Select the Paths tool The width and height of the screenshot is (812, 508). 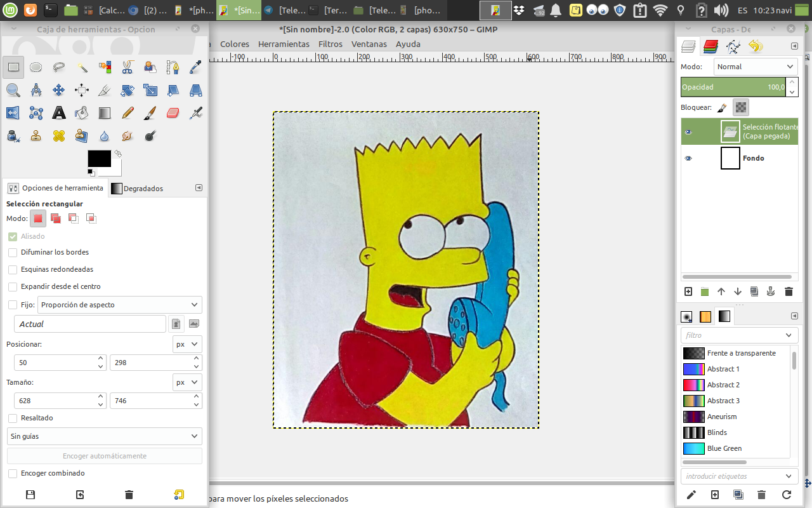coord(173,67)
